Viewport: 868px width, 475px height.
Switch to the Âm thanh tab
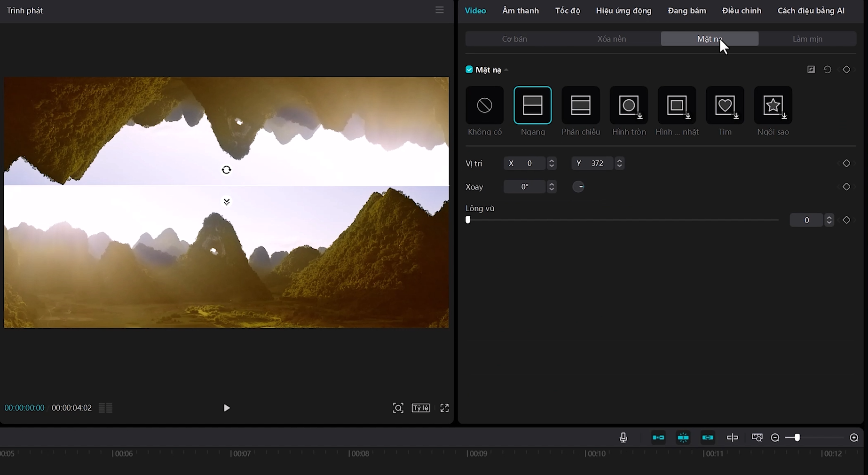pos(520,11)
